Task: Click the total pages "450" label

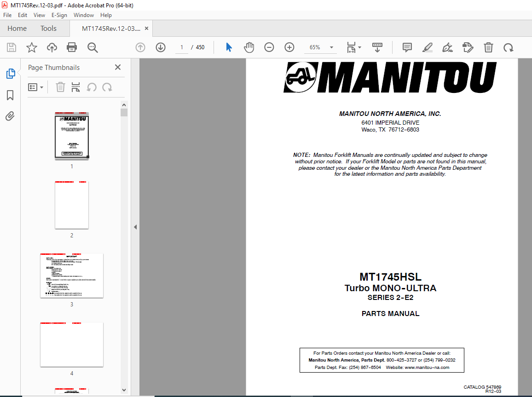Action: click(200, 47)
